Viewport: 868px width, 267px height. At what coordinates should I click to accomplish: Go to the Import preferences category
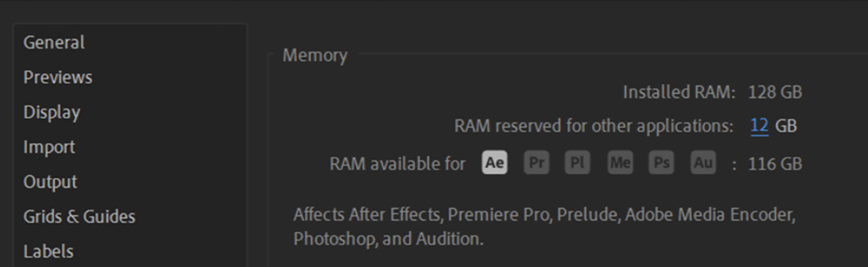coord(49,147)
